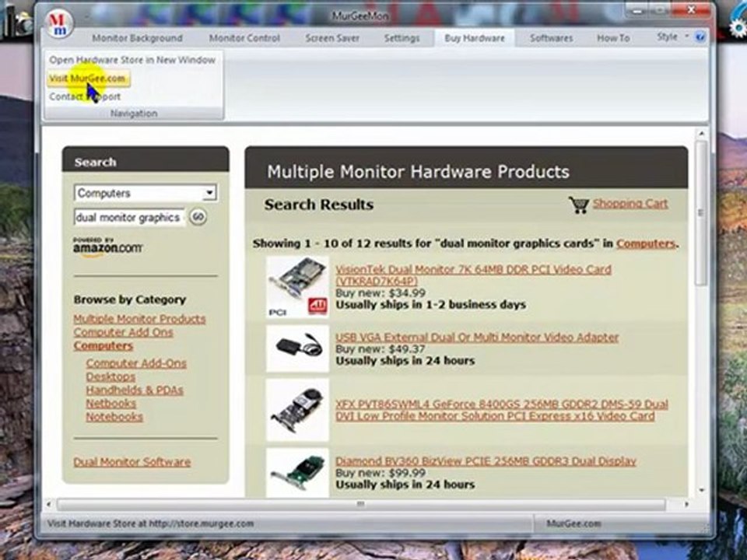747x560 pixels.
Task: Open the help icon next to Style
Action: (x=700, y=37)
